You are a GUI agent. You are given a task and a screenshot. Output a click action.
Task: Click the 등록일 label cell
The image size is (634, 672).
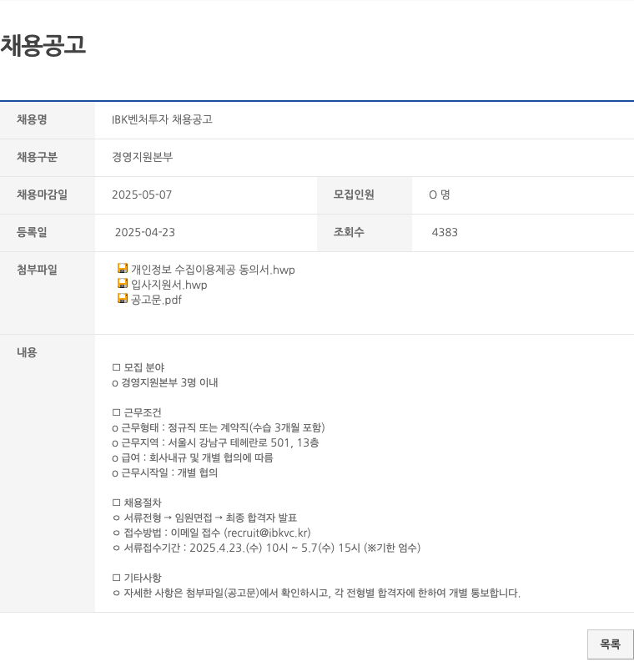[48, 233]
